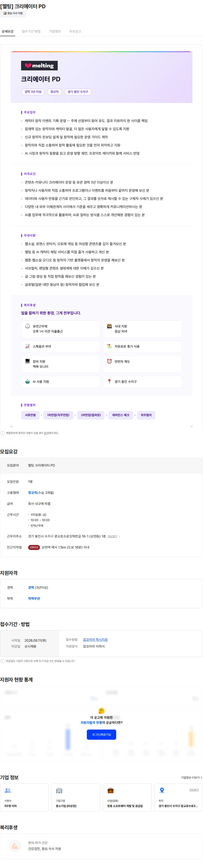Open the 상세요강 tab

7,31
